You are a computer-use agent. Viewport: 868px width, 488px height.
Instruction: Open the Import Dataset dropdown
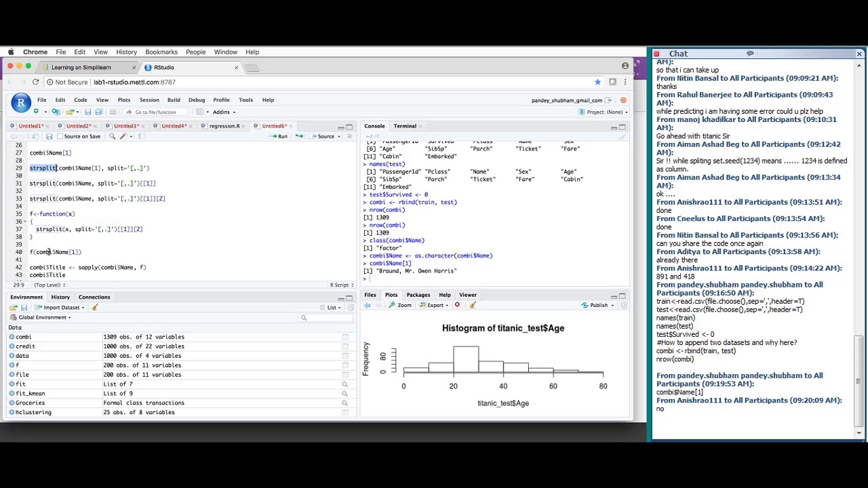[x=60, y=308]
